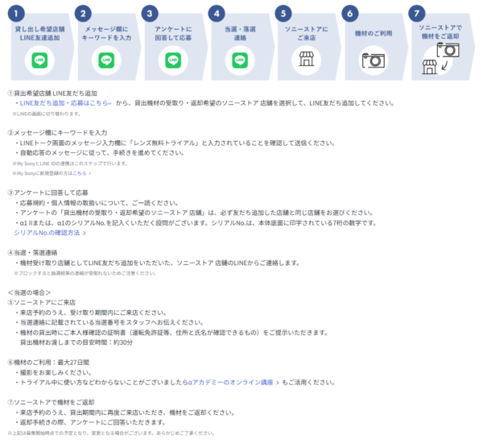The width and height of the screenshot is (483, 448).
Task: Click step banner title アンケートに回答して応募
Action: pos(173,34)
